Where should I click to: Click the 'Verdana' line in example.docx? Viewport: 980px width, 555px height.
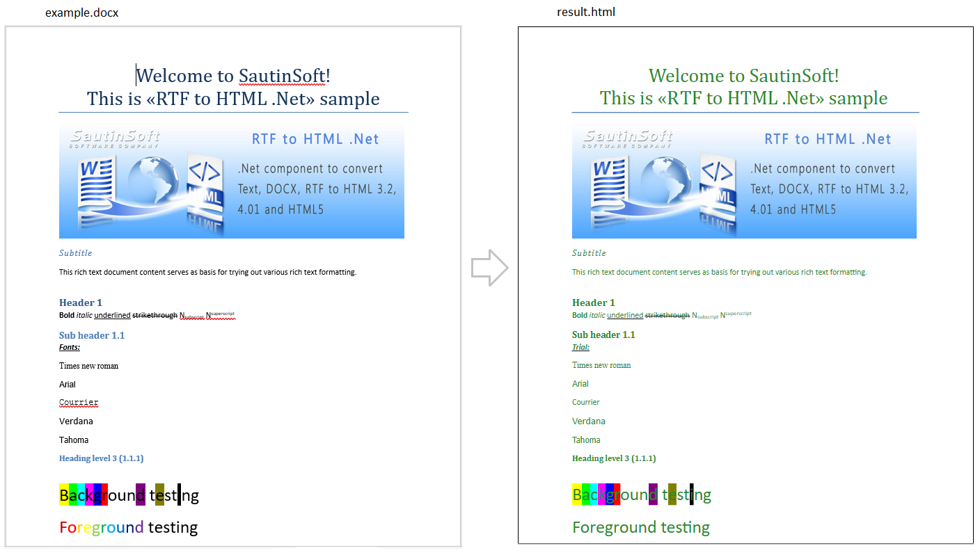pyautogui.click(x=76, y=421)
